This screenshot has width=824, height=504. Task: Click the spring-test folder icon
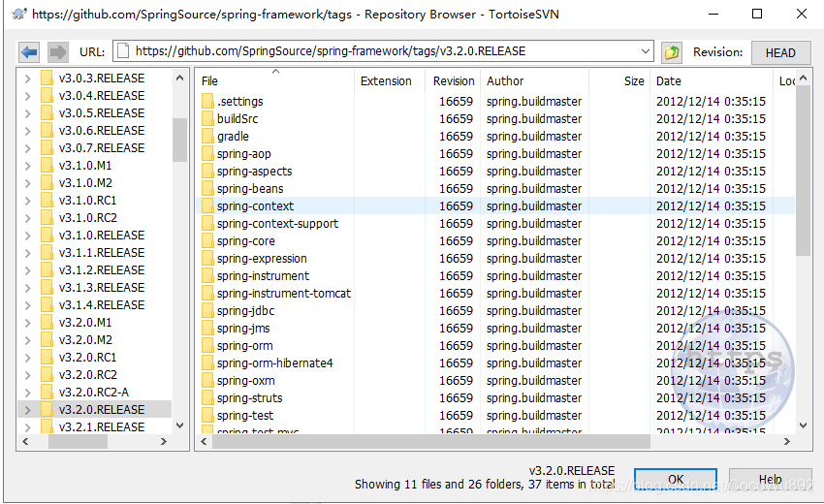(x=207, y=415)
